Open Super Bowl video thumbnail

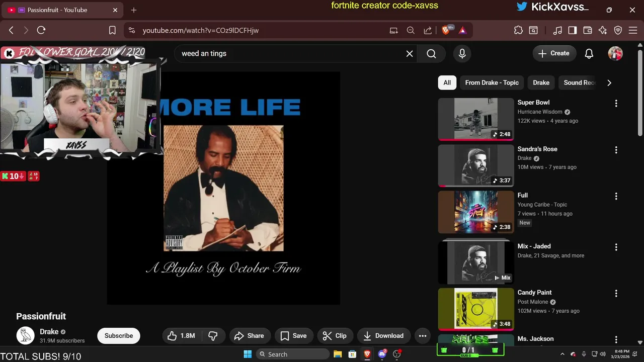[x=476, y=119]
